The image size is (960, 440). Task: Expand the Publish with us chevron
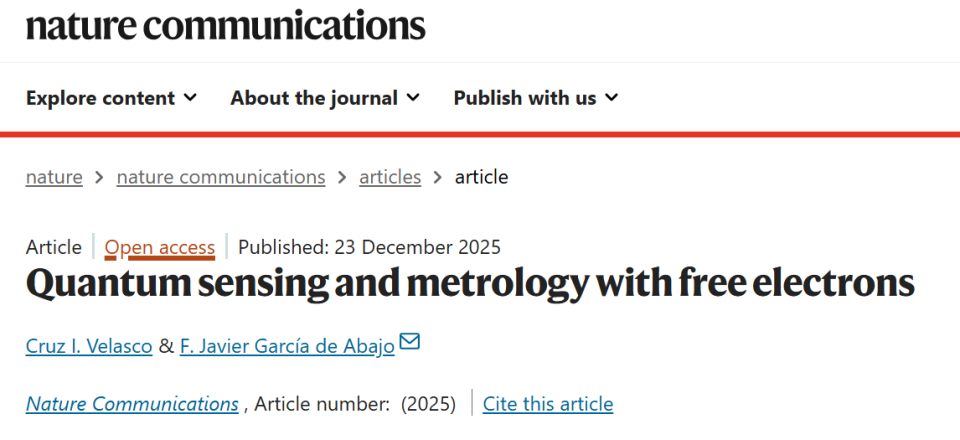click(x=612, y=98)
